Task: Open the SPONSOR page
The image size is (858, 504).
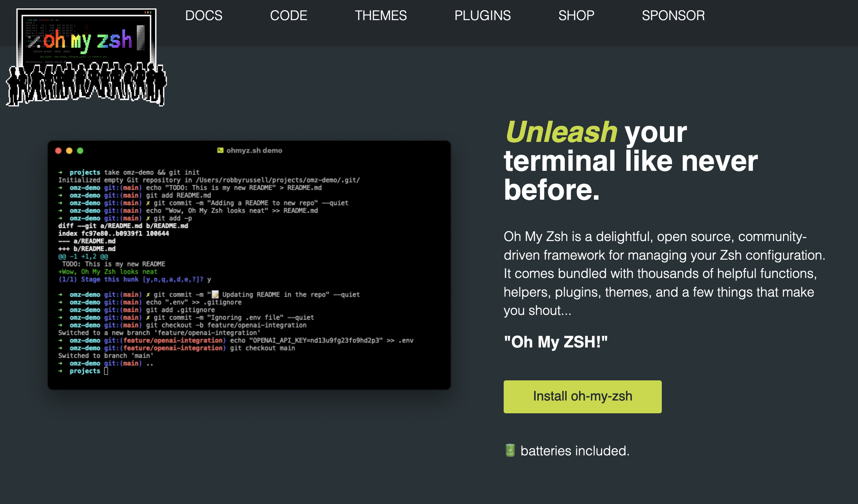Action: [673, 15]
